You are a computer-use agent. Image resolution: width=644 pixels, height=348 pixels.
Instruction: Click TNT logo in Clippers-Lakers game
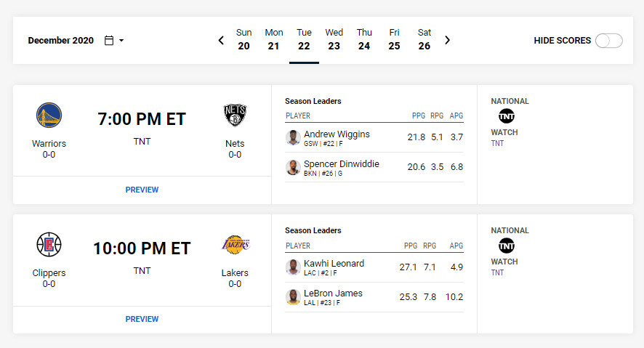click(507, 246)
